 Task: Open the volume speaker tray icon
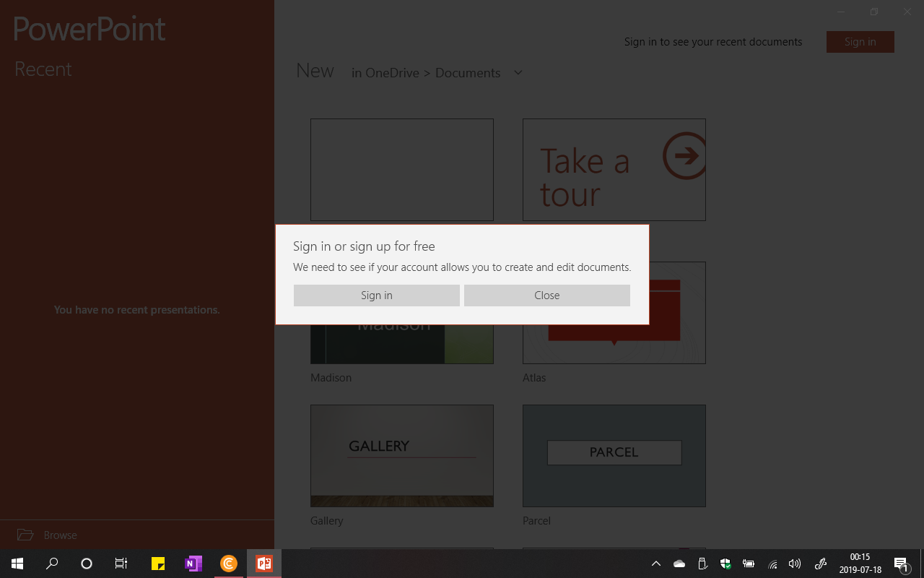795,564
